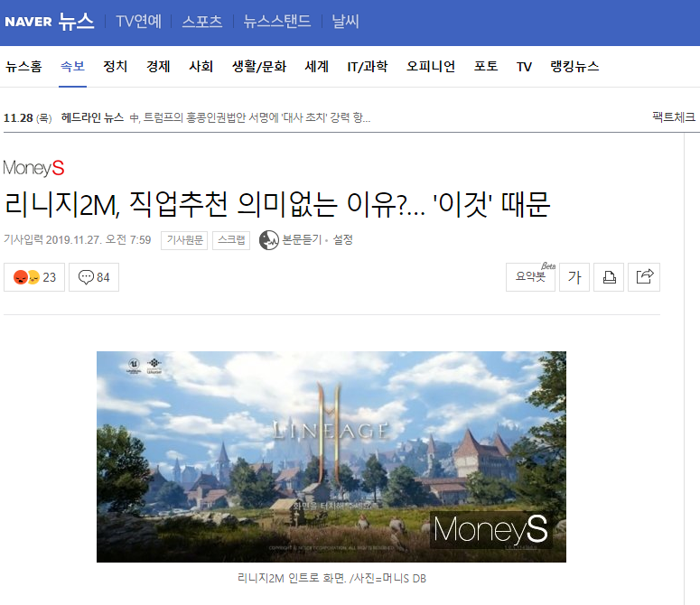Open the 포토 tab
The height and width of the screenshot is (605, 700).
point(486,67)
